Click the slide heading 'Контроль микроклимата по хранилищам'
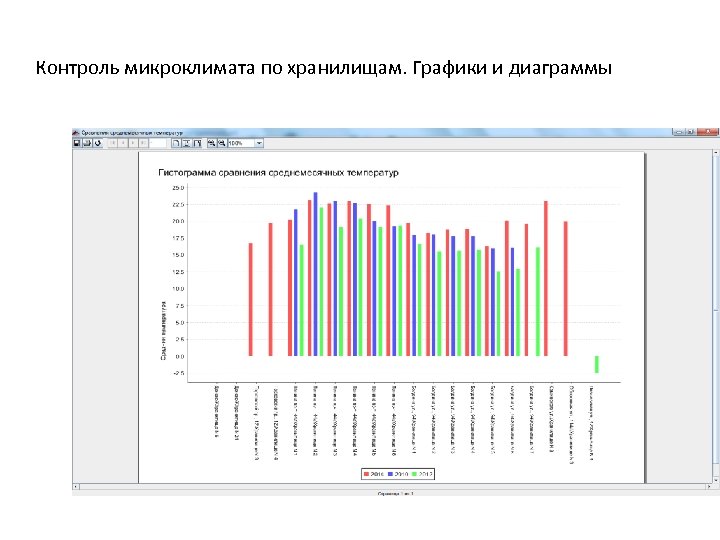The image size is (720, 540). 221,68
